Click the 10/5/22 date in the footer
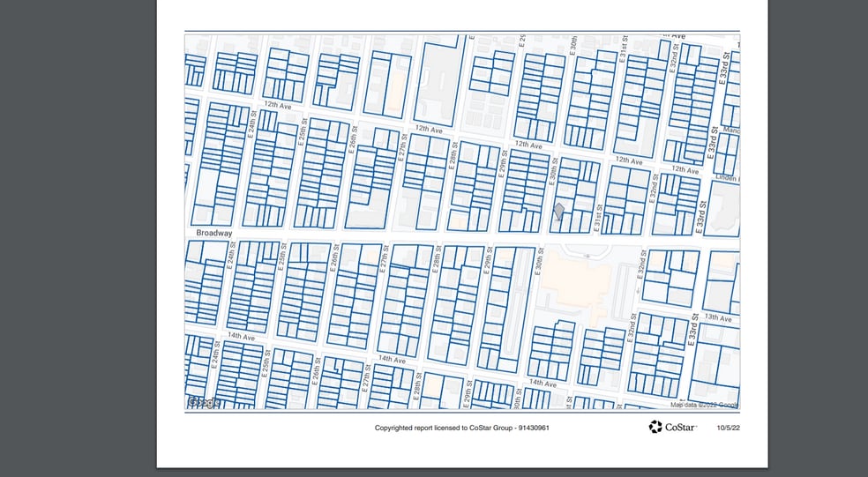Image resolution: width=868 pixels, height=477 pixels. pyautogui.click(x=728, y=428)
